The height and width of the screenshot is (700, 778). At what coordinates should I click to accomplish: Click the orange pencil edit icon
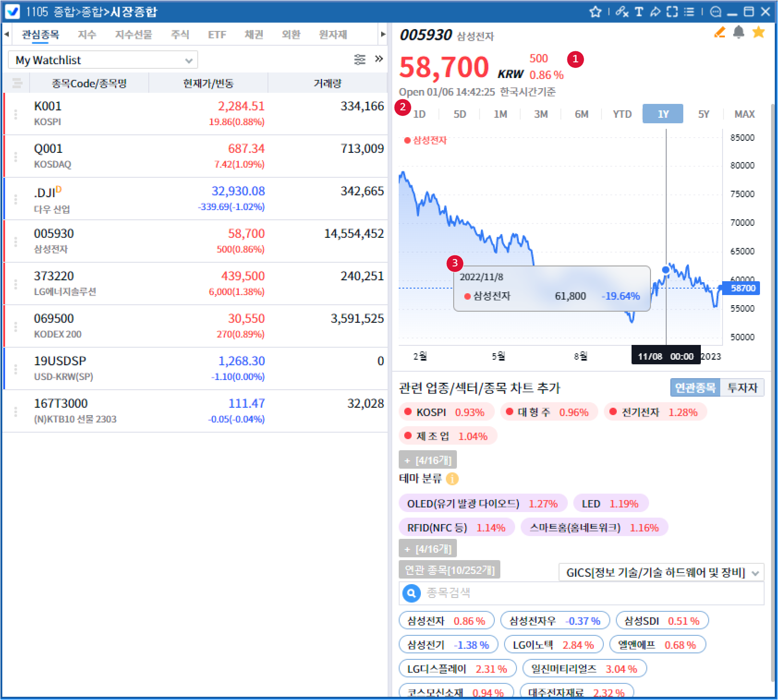[719, 32]
